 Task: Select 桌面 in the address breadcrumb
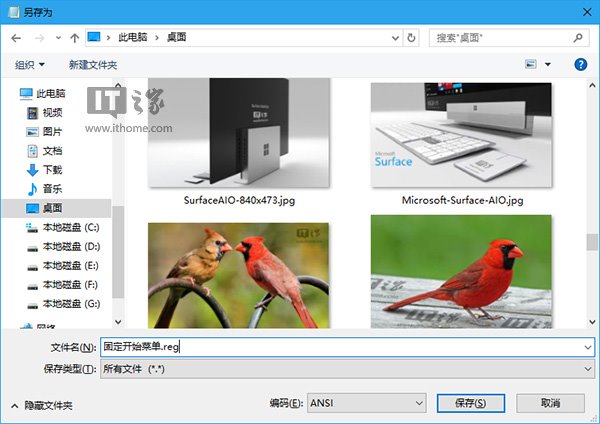[176, 37]
